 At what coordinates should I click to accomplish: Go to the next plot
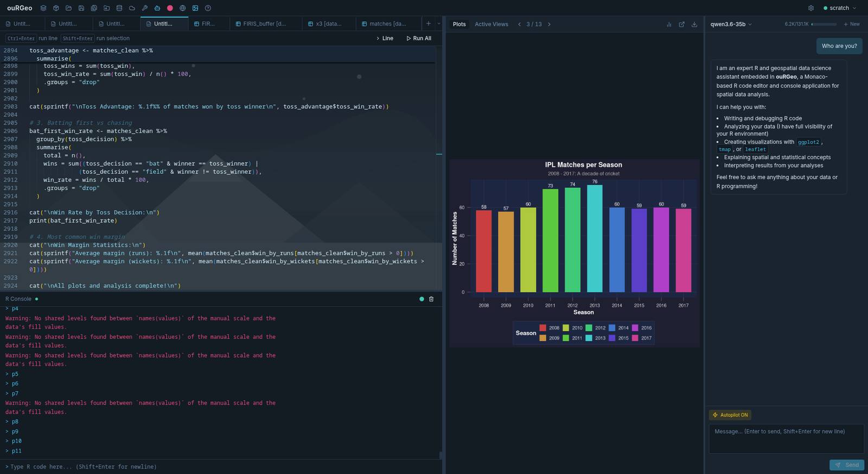549,24
